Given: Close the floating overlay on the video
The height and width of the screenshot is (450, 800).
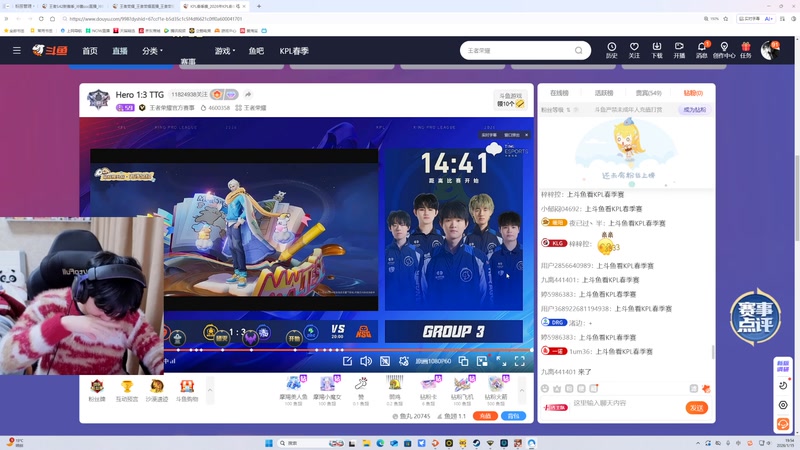Looking at the screenshot, I should point(527,135).
